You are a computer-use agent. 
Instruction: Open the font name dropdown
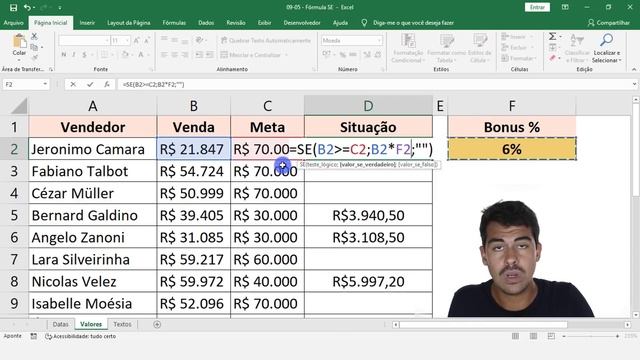pos(107,40)
